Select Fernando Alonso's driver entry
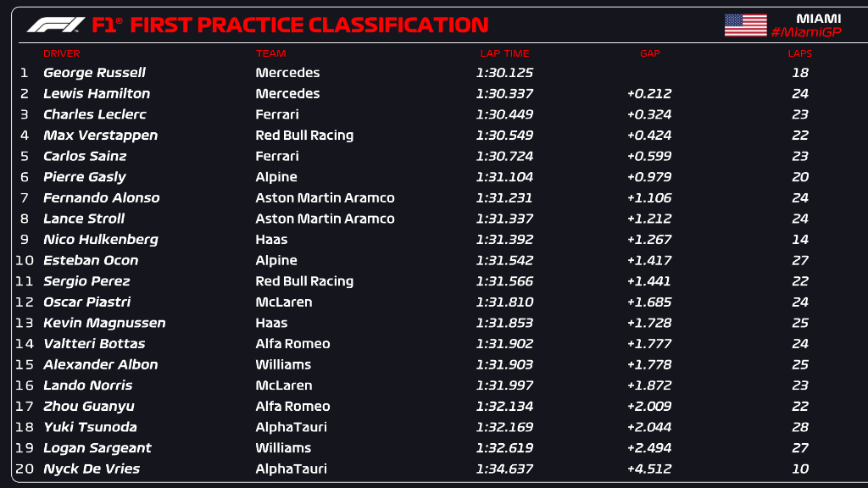Viewport: 868px width, 488px height. [x=101, y=197]
